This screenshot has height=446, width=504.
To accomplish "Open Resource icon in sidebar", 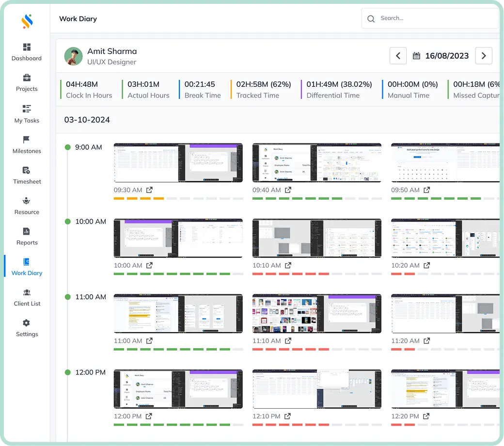I will [26, 201].
